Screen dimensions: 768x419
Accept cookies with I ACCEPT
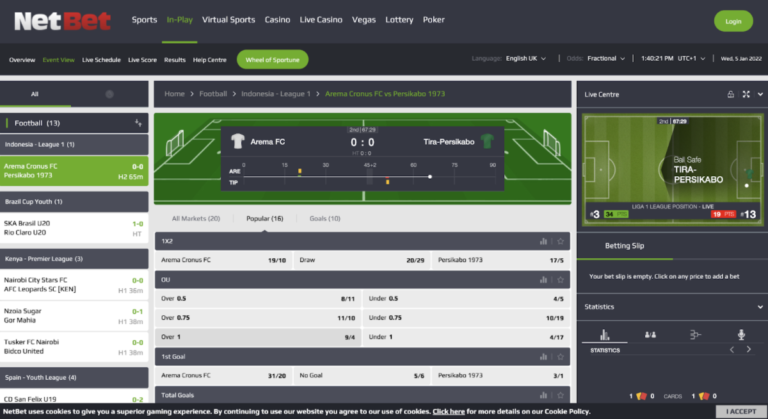pos(741,411)
